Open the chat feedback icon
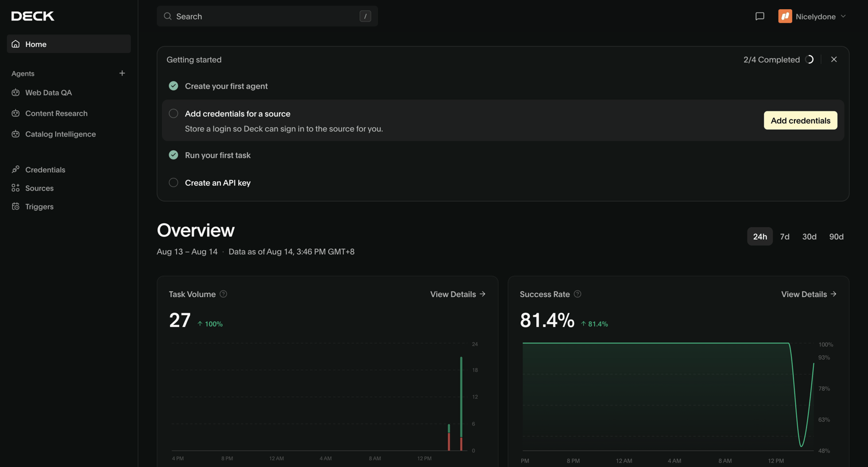Viewport: 868px width, 467px height. click(759, 17)
